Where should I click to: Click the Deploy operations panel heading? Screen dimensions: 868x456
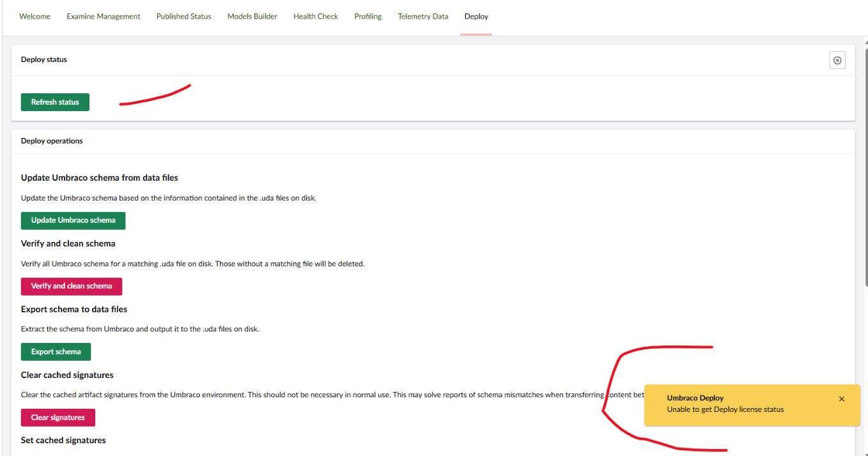click(x=52, y=141)
